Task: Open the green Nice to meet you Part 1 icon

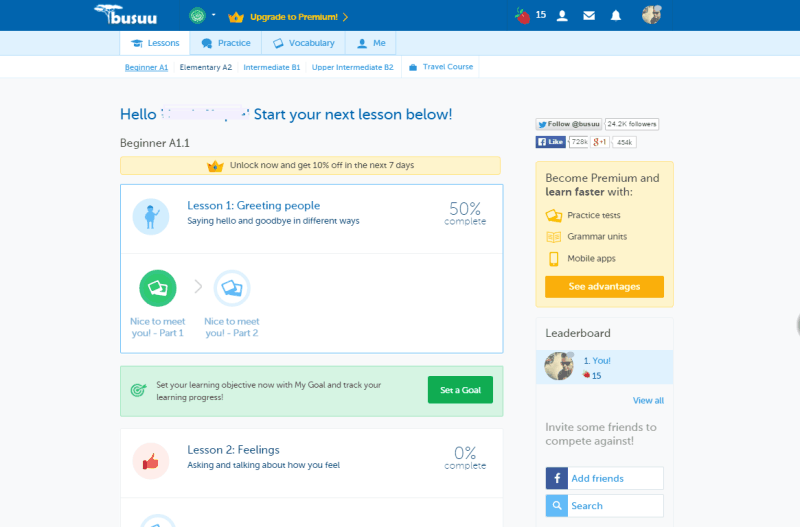Action: point(158,288)
